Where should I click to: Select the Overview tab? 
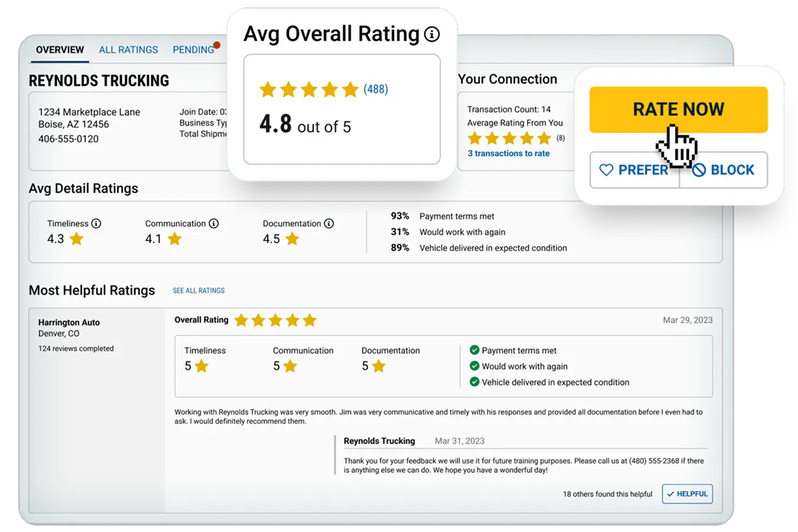click(x=60, y=50)
